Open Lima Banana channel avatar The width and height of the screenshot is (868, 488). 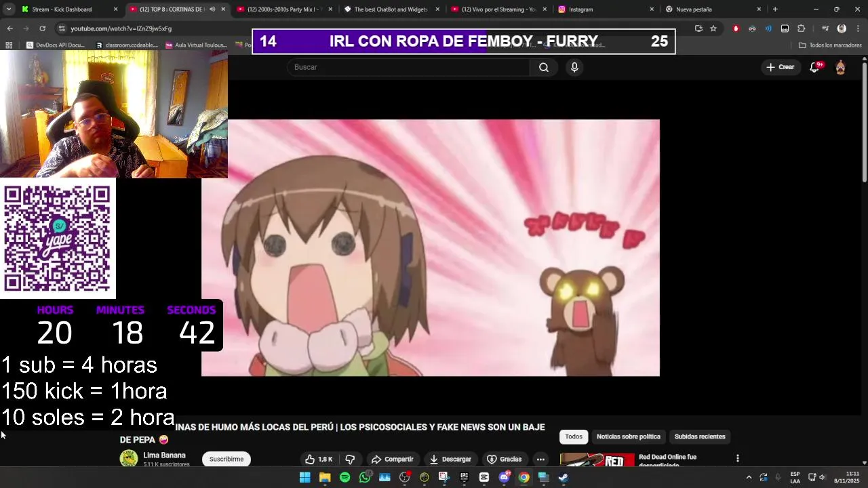tap(128, 459)
